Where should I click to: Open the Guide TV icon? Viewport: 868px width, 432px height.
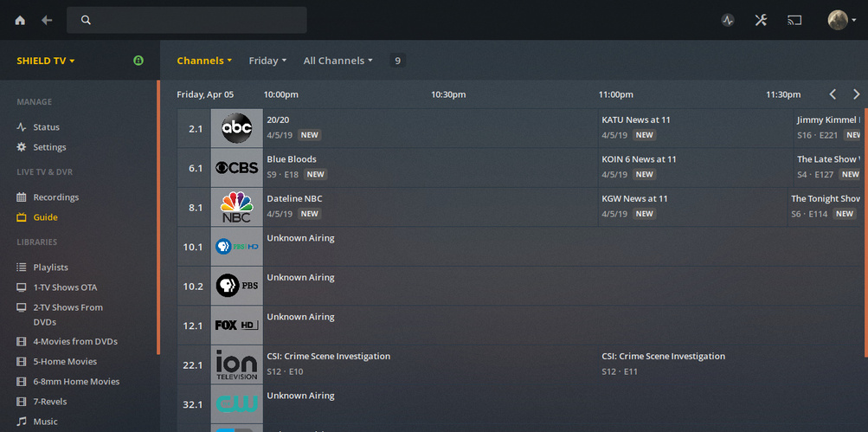pyautogui.click(x=22, y=217)
